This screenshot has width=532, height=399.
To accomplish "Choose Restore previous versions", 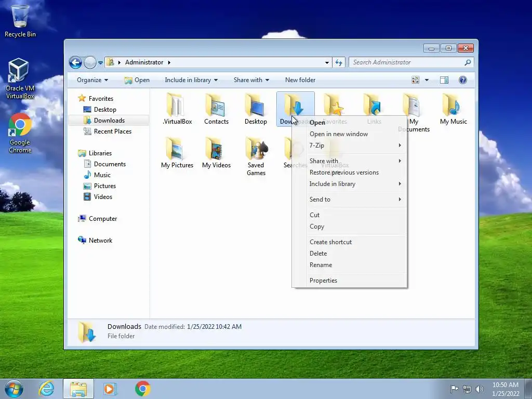I will click(350, 172).
